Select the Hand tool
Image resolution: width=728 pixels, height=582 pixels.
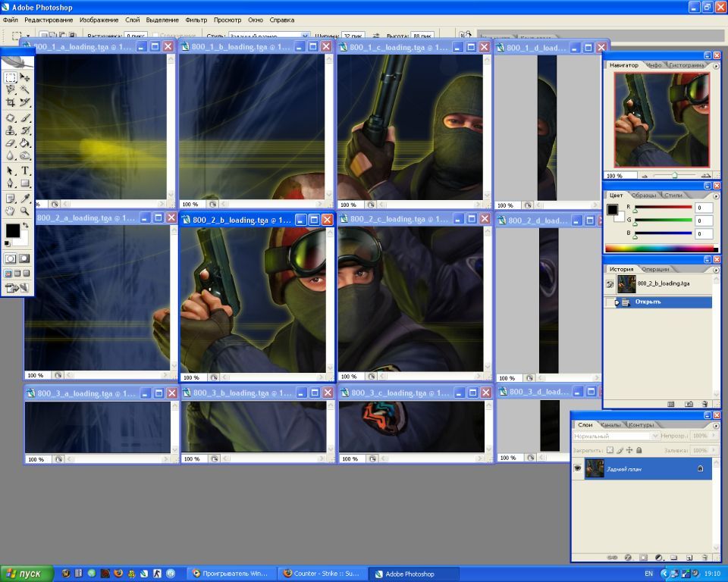coord(10,211)
